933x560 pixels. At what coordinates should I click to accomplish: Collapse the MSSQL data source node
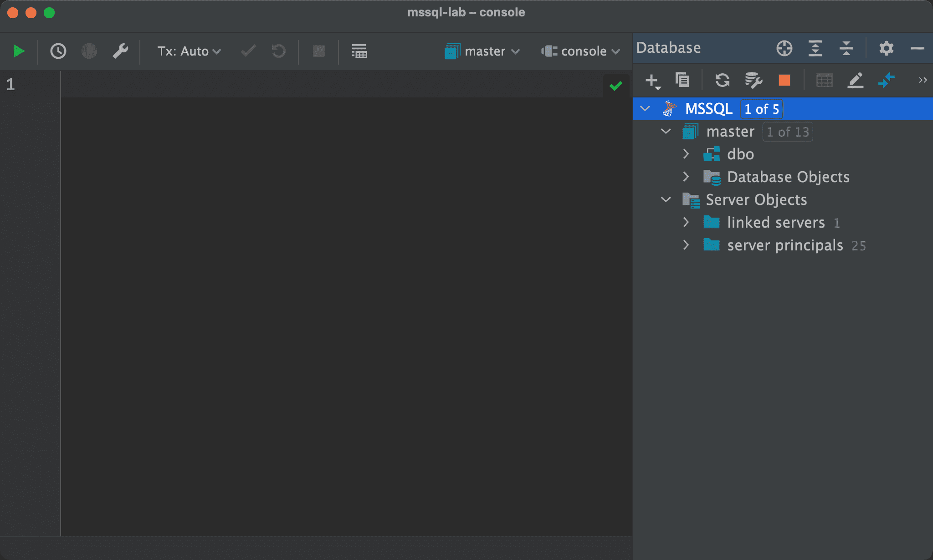645,108
